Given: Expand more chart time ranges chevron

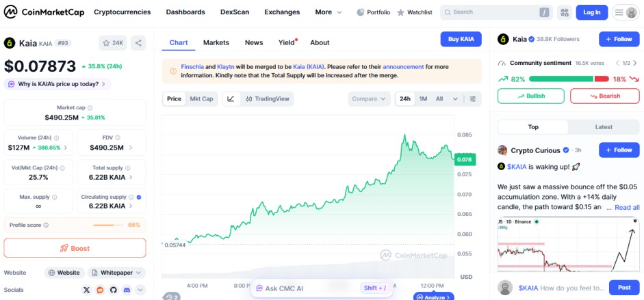Looking at the screenshot, I should 455,99.
